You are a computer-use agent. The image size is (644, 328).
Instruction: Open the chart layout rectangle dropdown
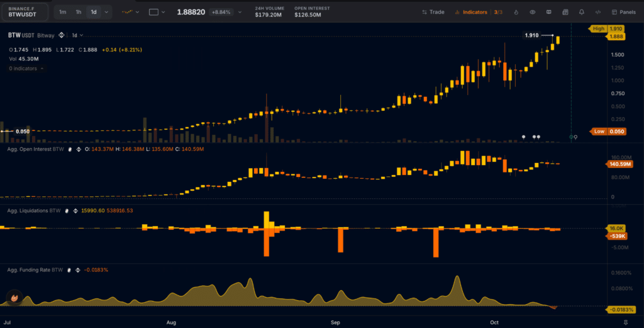[157, 12]
